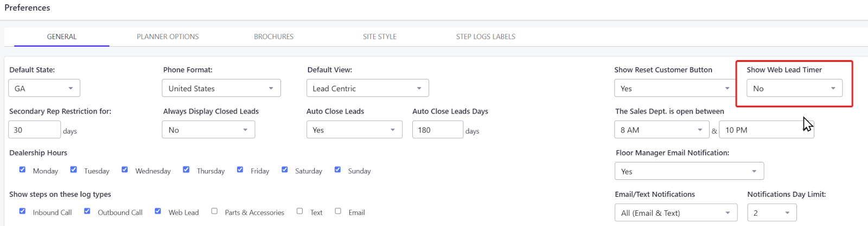Enable the Parts & Accessories log type

coord(214,211)
